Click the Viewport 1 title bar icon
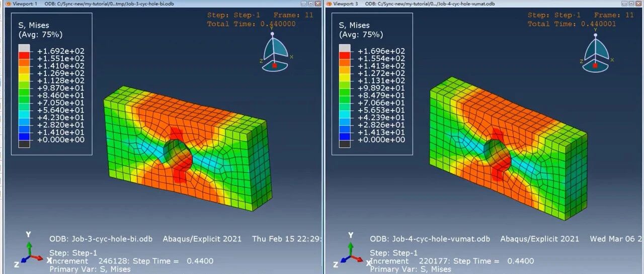 coord(8,4)
